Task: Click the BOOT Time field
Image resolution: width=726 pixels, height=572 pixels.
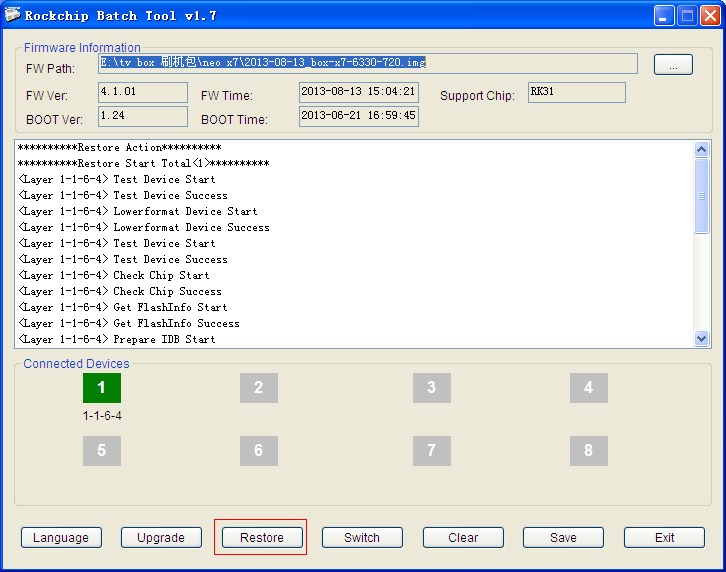Action: point(359,116)
